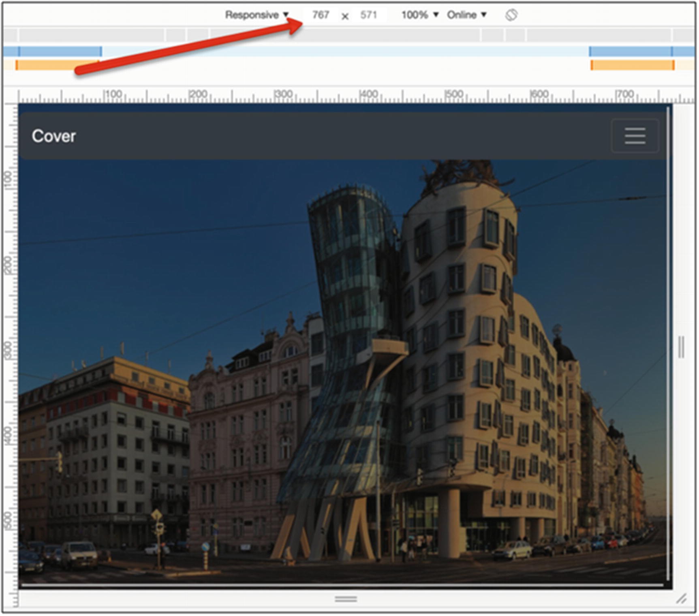The height and width of the screenshot is (616, 699).
Task: Click the Cover navbar brand link
Action: (54, 137)
